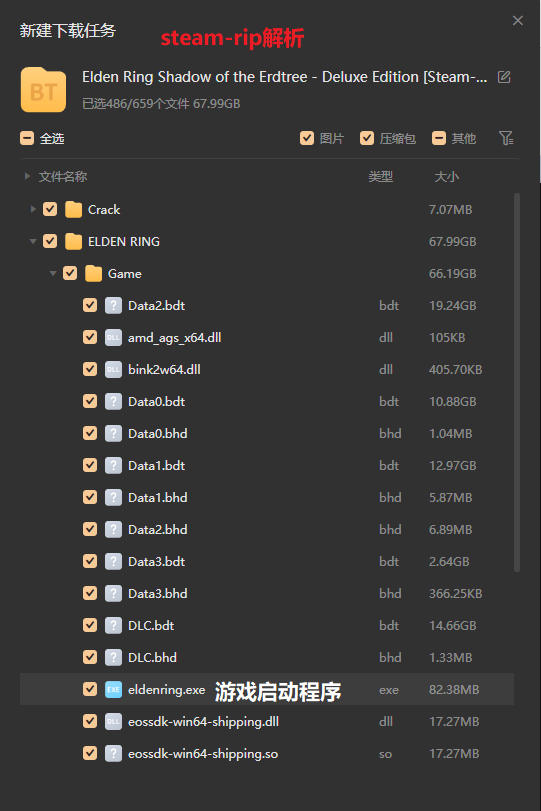Image resolution: width=541 pixels, height=811 pixels.
Task: Click the 82.38MB size value
Action: [454, 689]
